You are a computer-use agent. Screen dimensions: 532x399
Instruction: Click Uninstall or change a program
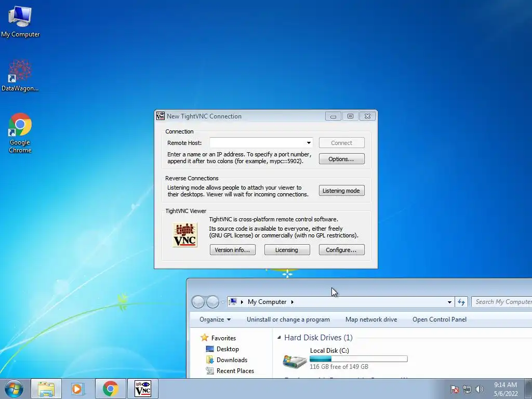[x=288, y=320]
